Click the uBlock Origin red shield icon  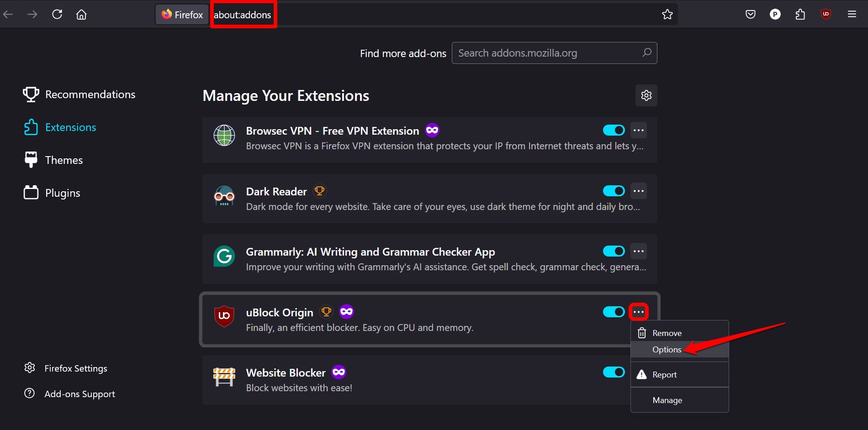pos(224,317)
